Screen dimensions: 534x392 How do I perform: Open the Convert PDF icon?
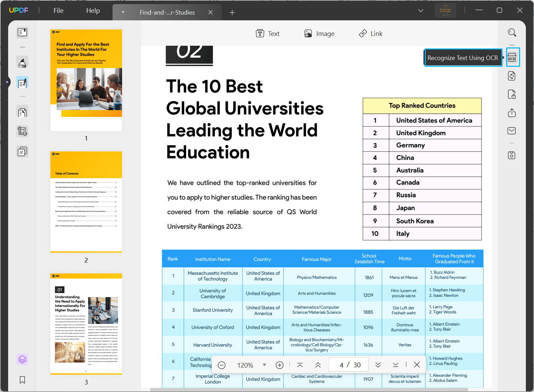point(512,76)
